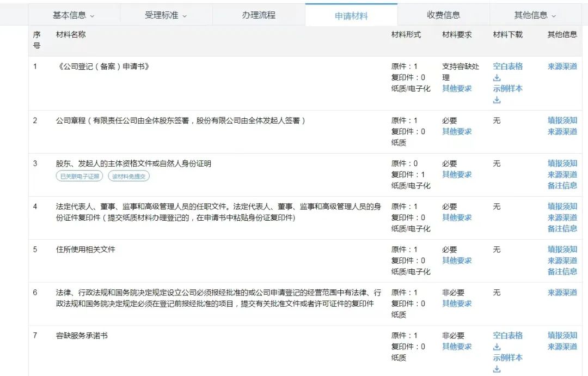This screenshot has width=588, height=376.
Task: View 其他要求 for 公司章程 row
Action: pyautogui.click(x=457, y=132)
